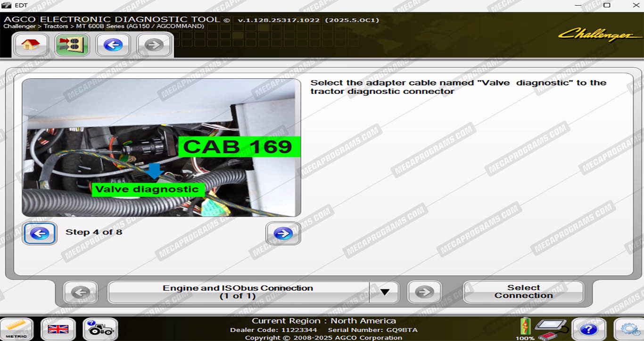644x341 pixels.
Task: Advance to next wizard step below image
Action: click(283, 233)
